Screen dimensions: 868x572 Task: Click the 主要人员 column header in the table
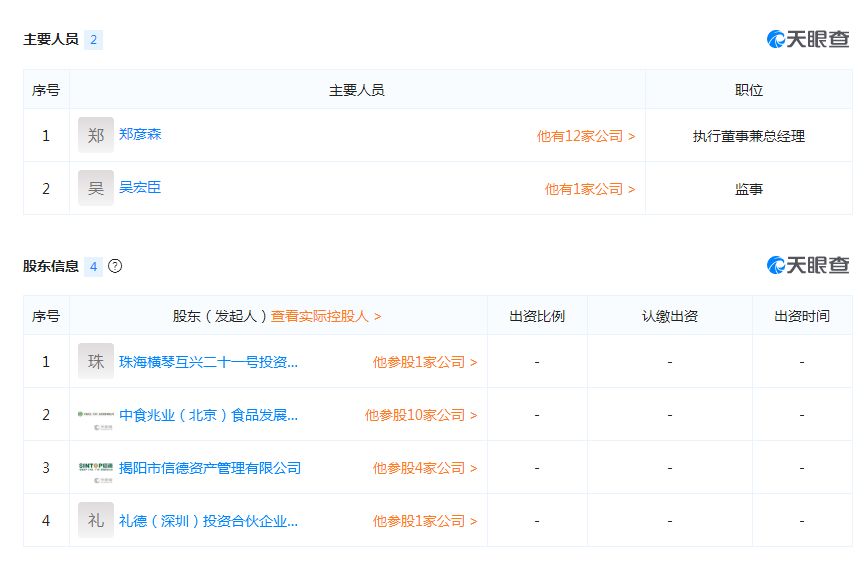coord(357,90)
